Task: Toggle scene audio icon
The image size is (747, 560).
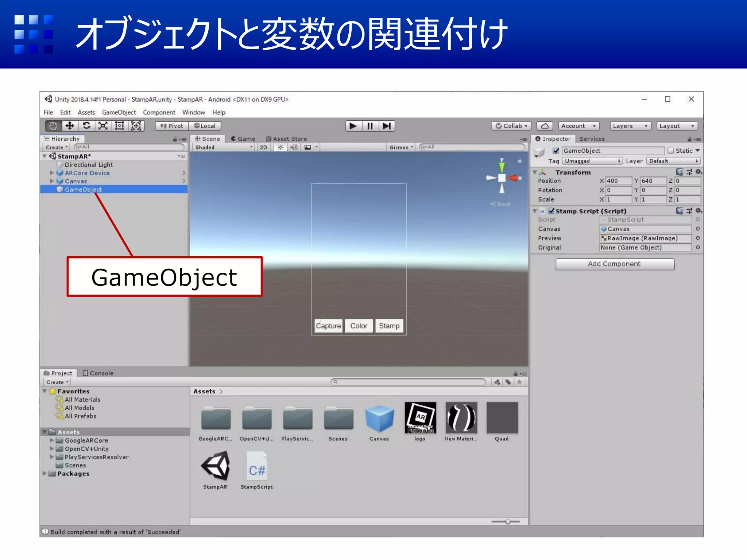Action: [294, 147]
